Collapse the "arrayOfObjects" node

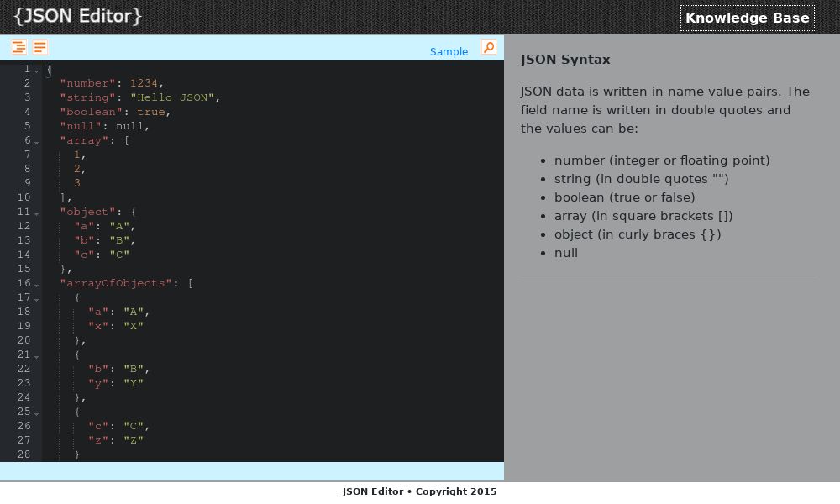(x=37, y=286)
